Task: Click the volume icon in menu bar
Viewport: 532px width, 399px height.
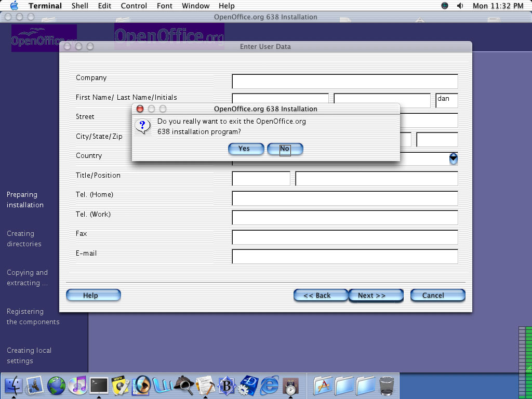Action: tap(460, 5)
